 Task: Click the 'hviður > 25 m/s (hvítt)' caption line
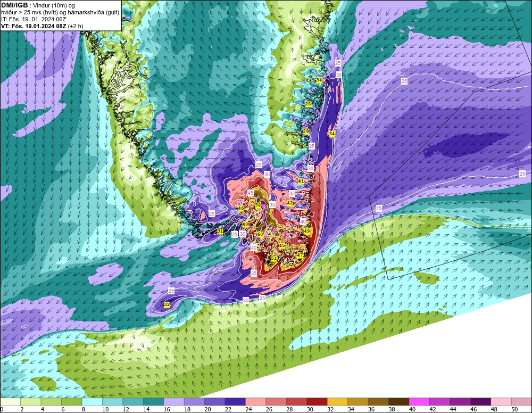[x=60, y=13]
